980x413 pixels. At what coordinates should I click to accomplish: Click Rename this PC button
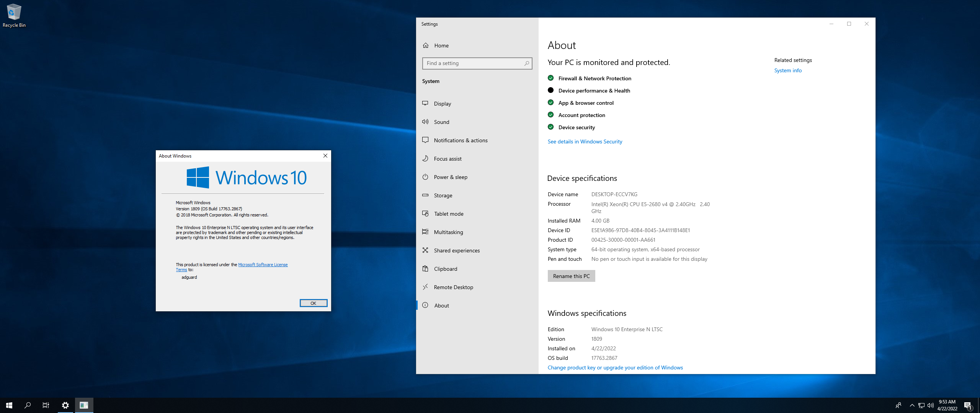click(571, 276)
